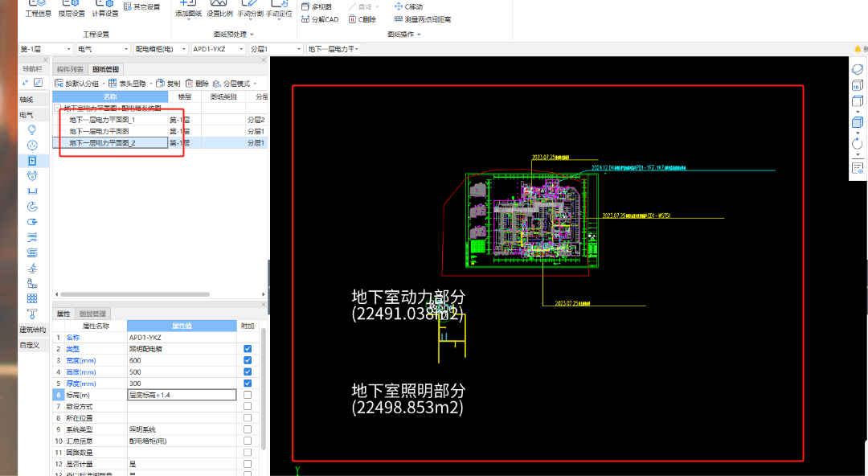Select 轴线 category in navigation bar
Viewport: 868px width, 476px height.
coord(33,100)
